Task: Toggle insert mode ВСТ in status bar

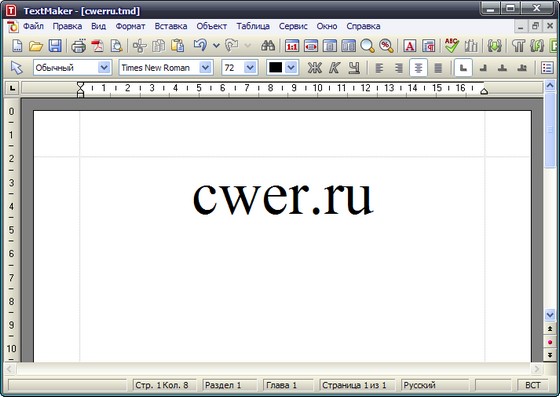Action: click(x=533, y=385)
